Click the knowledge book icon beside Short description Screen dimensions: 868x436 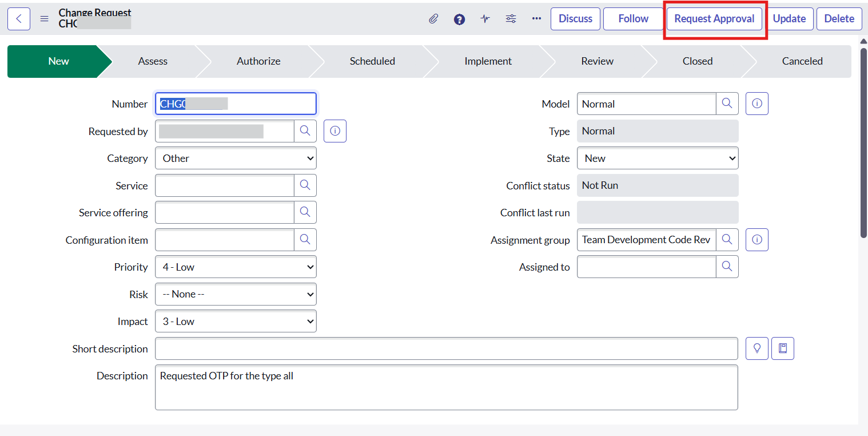[783, 348]
